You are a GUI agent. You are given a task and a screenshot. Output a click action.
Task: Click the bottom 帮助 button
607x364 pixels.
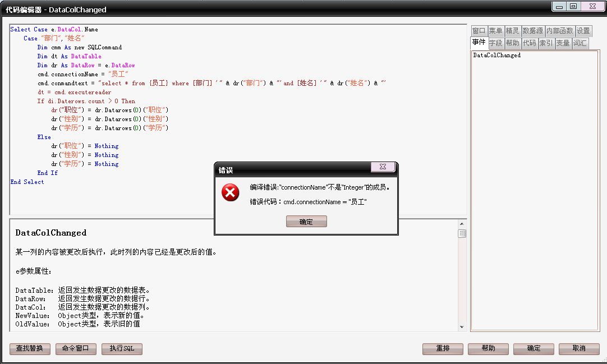(488, 348)
